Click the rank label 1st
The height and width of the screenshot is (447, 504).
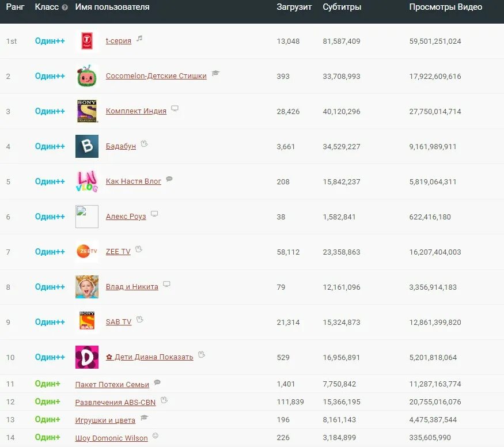tap(12, 41)
